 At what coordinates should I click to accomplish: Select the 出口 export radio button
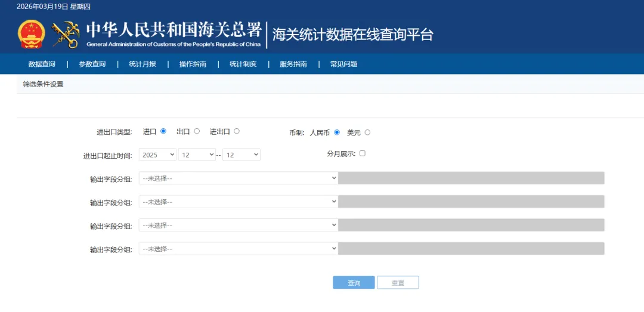[x=197, y=131]
